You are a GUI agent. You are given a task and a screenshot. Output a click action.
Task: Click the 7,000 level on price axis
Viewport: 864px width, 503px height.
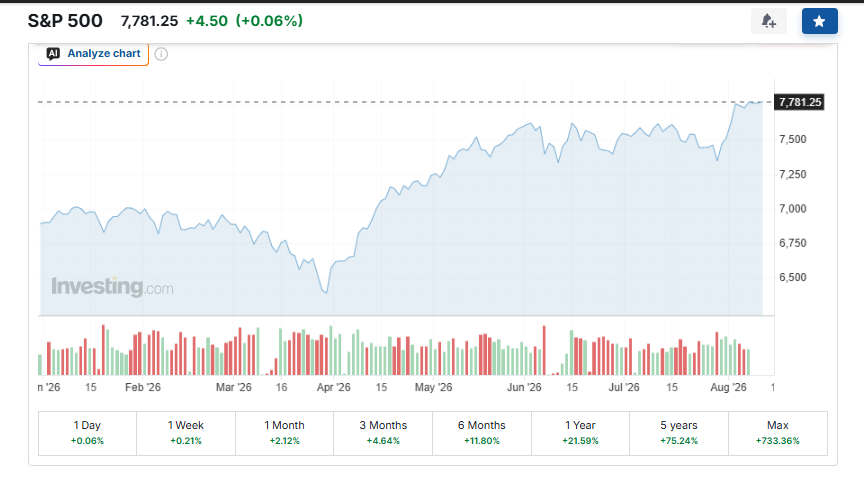point(792,209)
